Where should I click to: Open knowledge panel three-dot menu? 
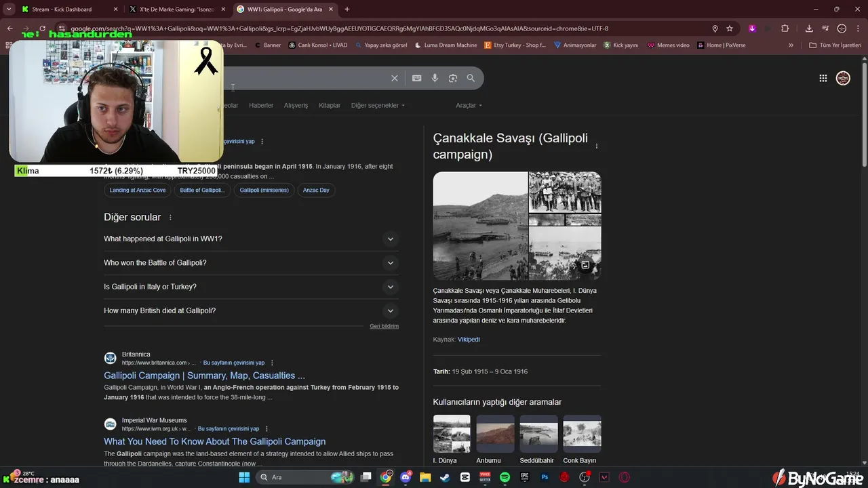597,146
